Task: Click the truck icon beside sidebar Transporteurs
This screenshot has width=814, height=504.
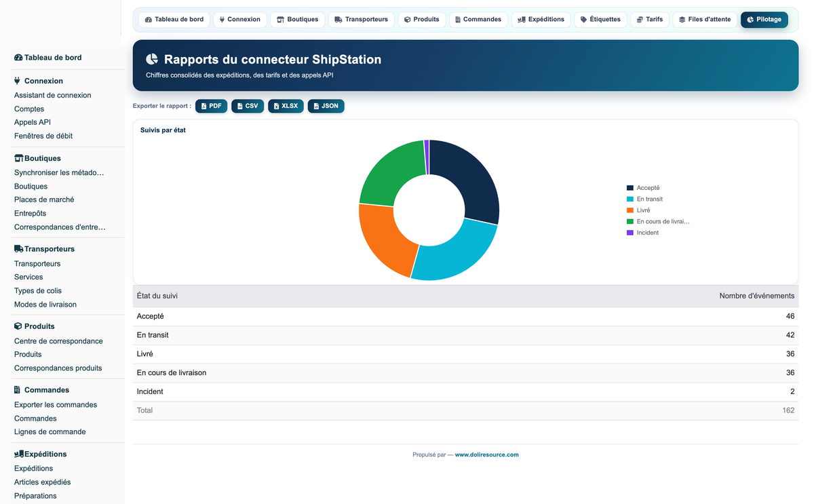Action: [x=19, y=249]
